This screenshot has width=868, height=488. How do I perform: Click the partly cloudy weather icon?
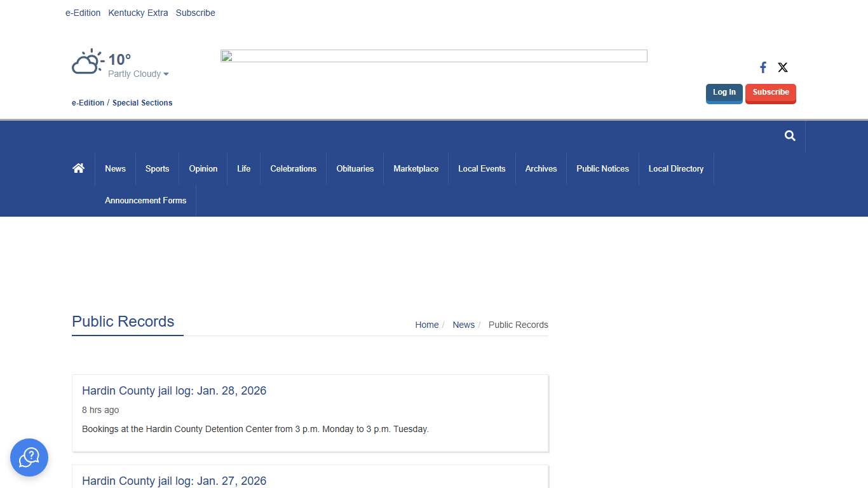click(x=87, y=62)
